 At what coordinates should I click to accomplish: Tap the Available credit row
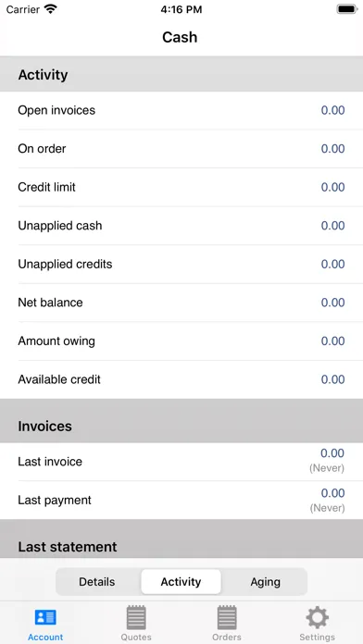coord(181,379)
